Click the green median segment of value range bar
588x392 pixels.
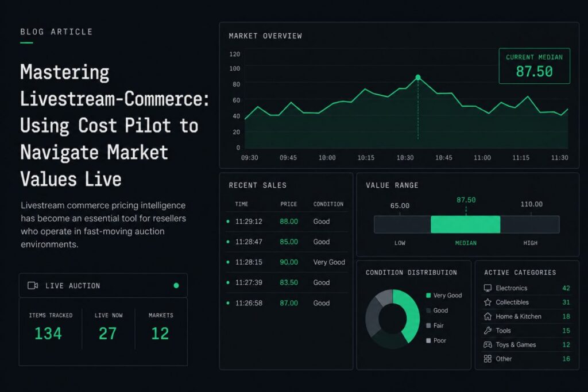(x=465, y=224)
